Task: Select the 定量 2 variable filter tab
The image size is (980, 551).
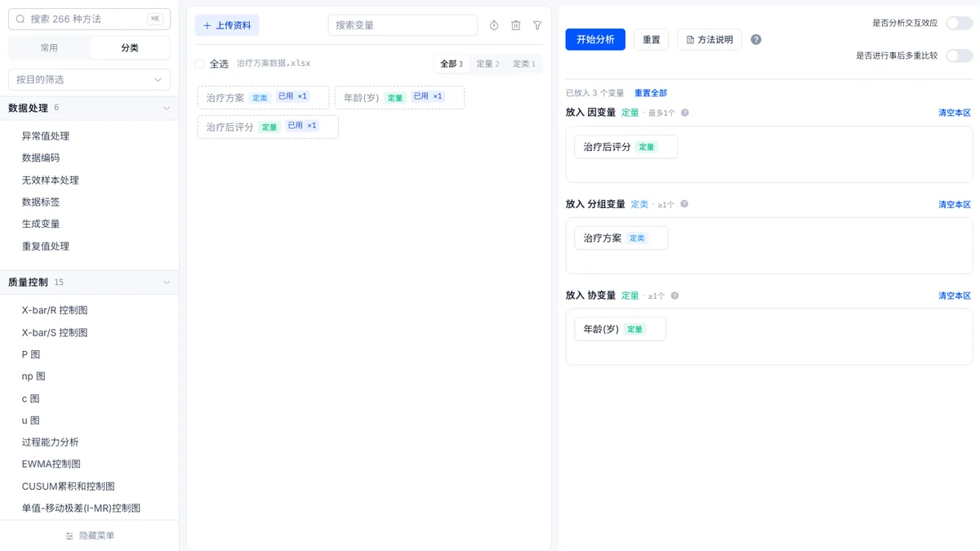Action: [x=488, y=64]
